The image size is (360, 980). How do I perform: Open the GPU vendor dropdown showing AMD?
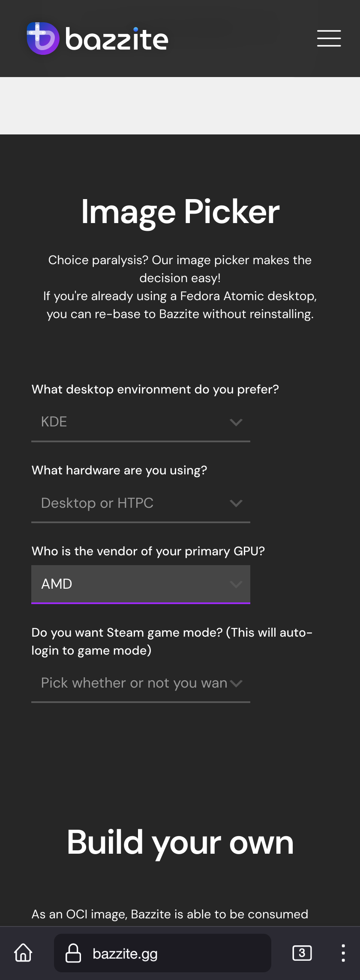141,584
